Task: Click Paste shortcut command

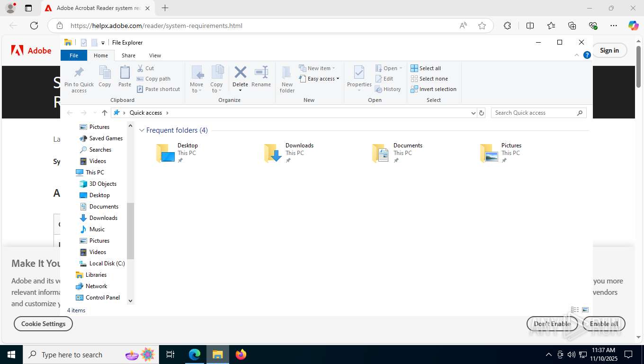Action: (x=159, y=89)
